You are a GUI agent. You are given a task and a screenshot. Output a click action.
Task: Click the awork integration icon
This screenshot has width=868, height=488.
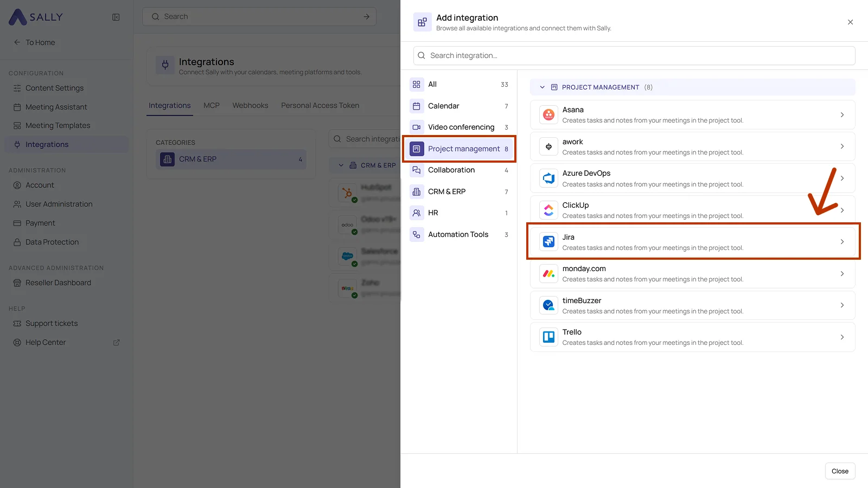[x=548, y=147]
